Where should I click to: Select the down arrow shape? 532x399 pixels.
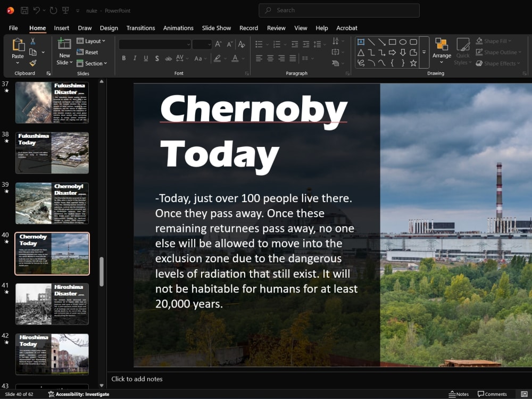(403, 52)
